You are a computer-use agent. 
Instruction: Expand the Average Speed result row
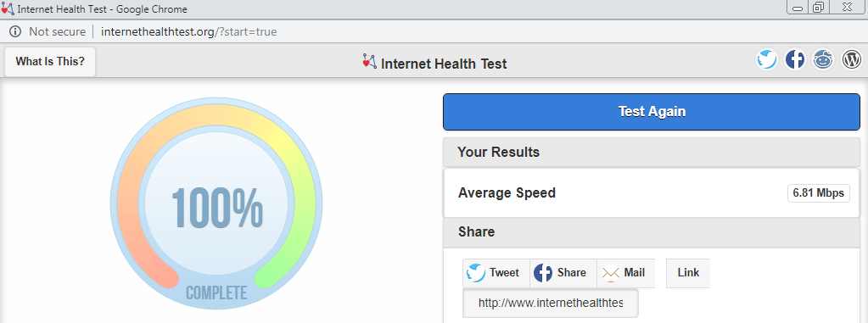(x=652, y=193)
